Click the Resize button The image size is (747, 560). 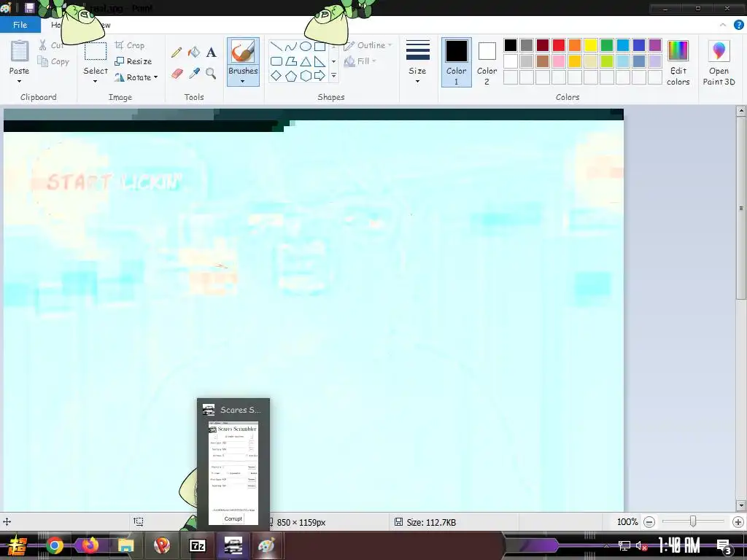coord(133,61)
